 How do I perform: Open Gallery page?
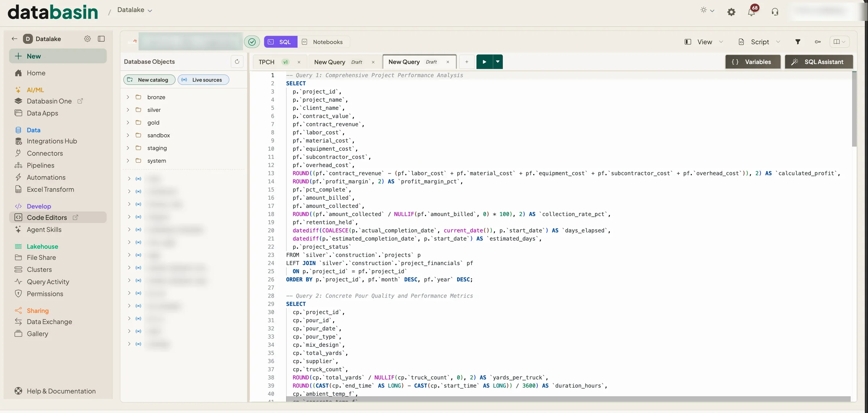[37, 334]
